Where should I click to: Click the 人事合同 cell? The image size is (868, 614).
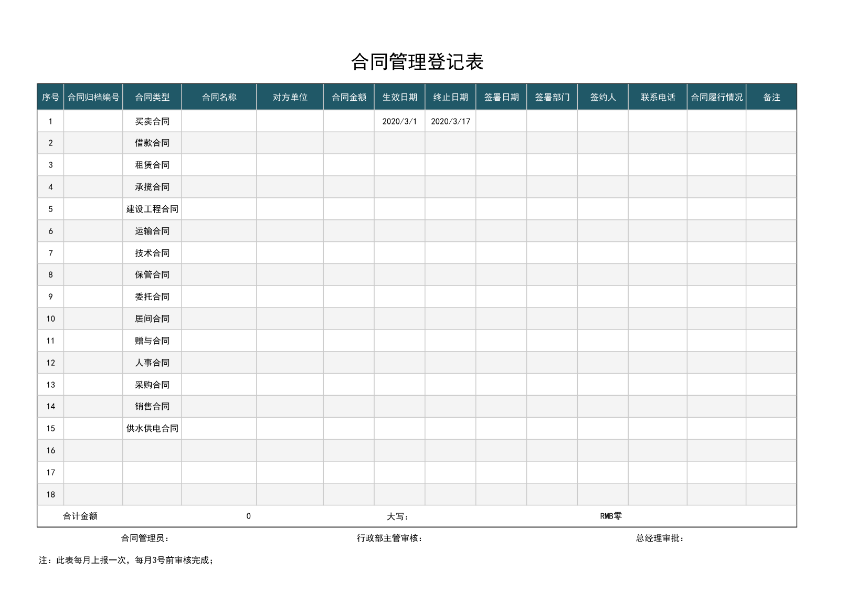152,363
